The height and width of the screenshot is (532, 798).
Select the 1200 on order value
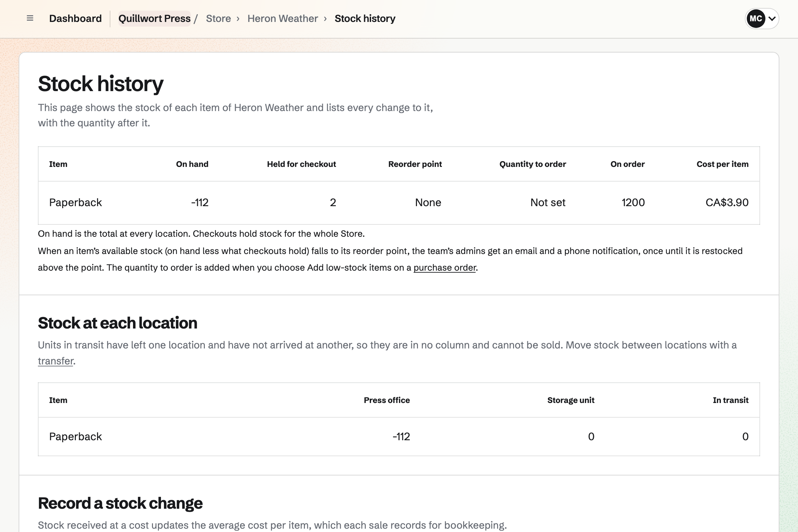click(x=633, y=202)
